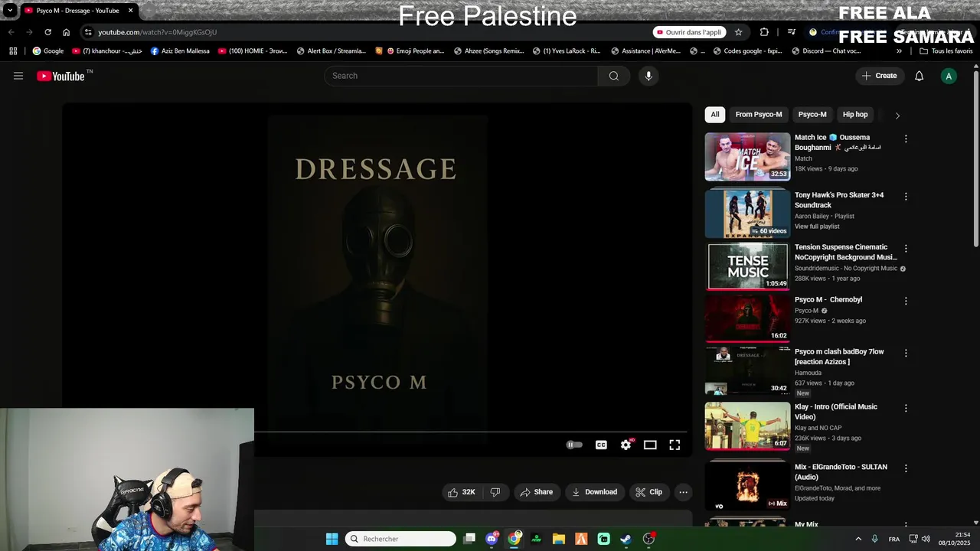Bookmark this page with star icon

(738, 32)
